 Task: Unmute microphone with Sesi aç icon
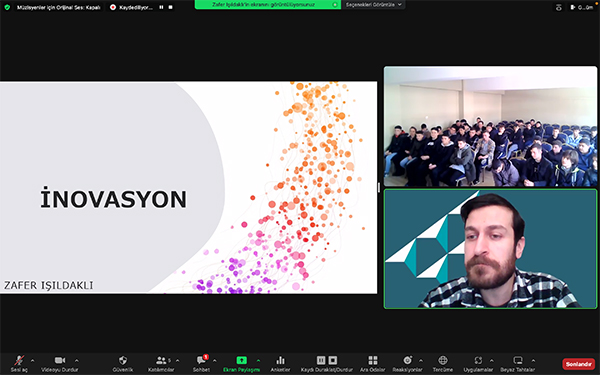coord(19,364)
